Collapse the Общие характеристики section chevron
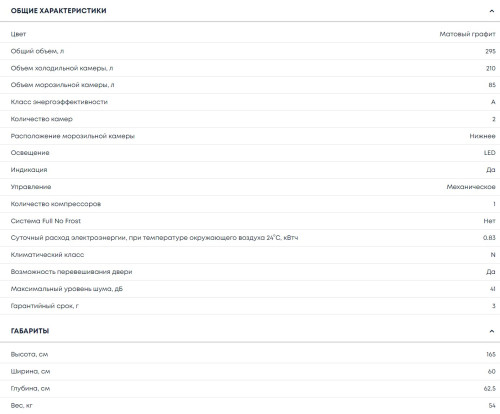This screenshot has height=414, width=500. [x=492, y=11]
